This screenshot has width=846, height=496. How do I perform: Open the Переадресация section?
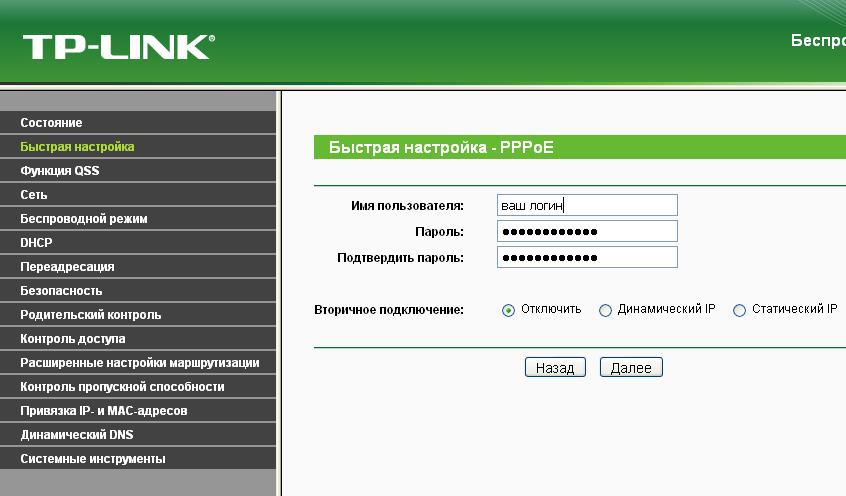point(138,267)
